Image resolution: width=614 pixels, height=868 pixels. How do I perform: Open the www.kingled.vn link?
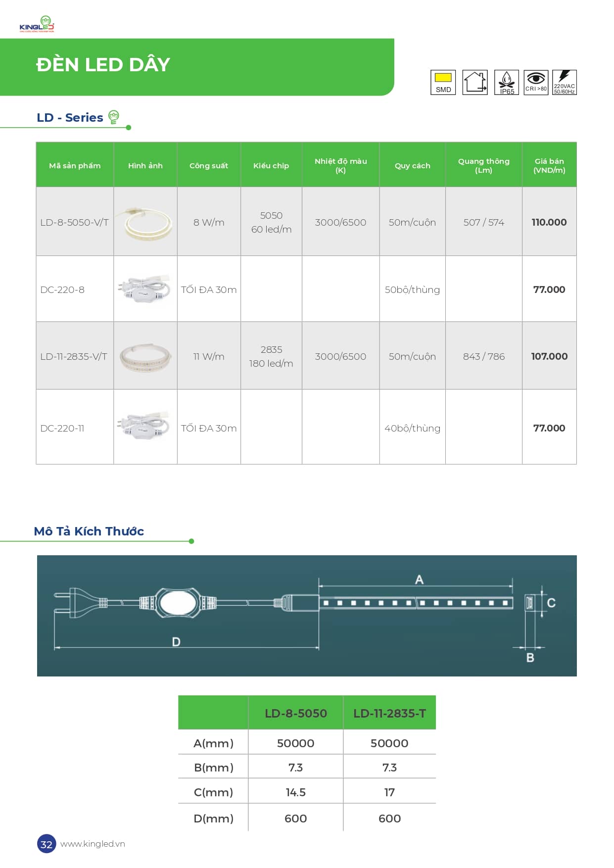click(x=93, y=844)
